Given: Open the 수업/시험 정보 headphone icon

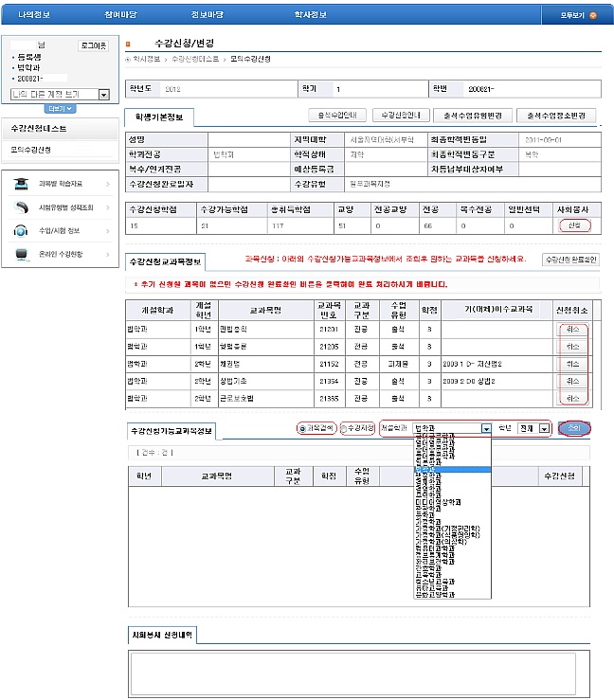Looking at the screenshot, I should point(21,231).
